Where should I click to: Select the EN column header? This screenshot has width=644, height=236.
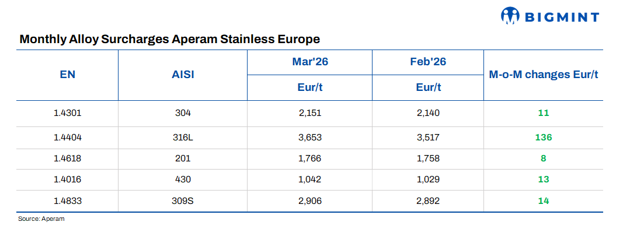(x=68, y=75)
